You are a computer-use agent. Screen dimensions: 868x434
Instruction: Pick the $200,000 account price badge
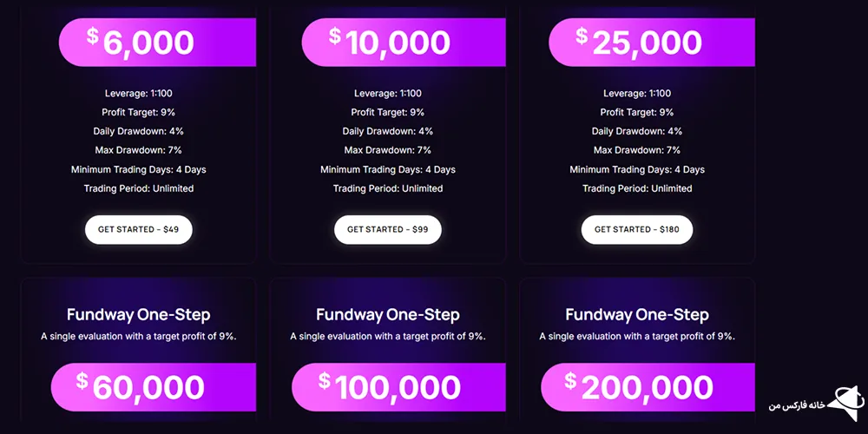coord(648,387)
